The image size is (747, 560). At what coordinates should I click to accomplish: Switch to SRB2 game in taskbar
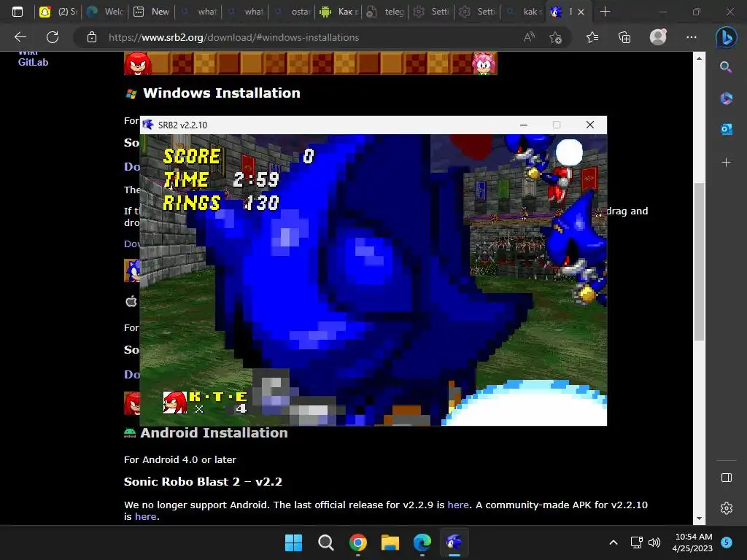click(454, 542)
